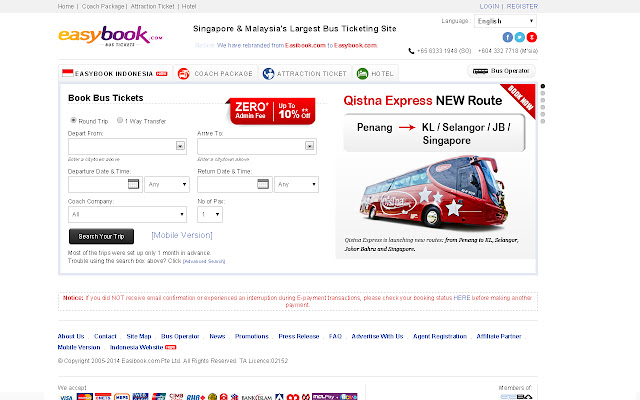Switch to the Hotel tab

click(375, 73)
